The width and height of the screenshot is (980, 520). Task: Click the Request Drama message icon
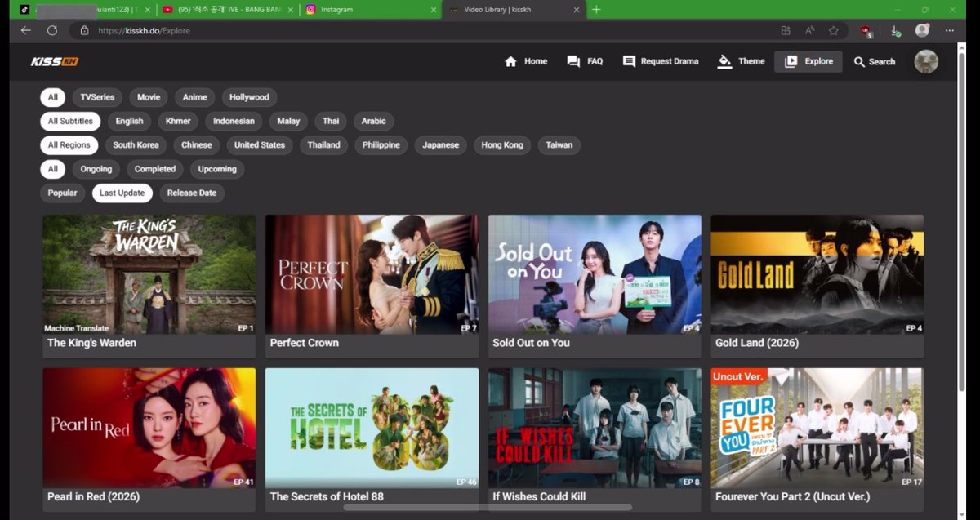(629, 61)
